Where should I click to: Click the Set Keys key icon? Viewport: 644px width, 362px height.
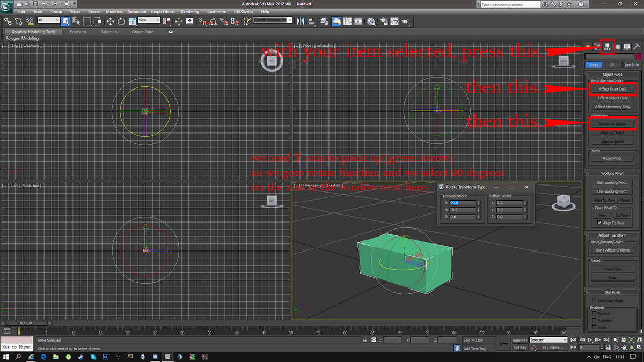pos(503,344)
